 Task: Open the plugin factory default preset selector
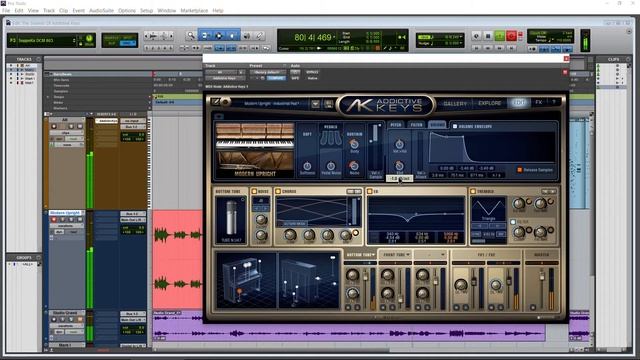[267, 72]
